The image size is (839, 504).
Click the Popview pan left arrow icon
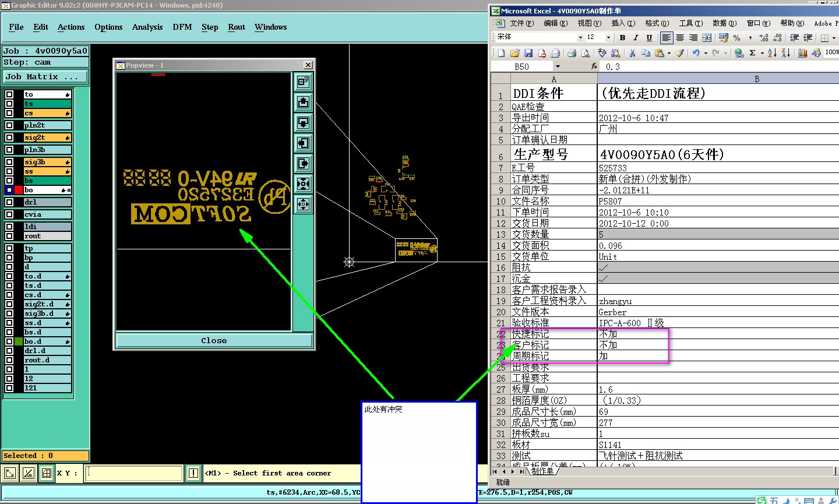(x=303, y=143)
